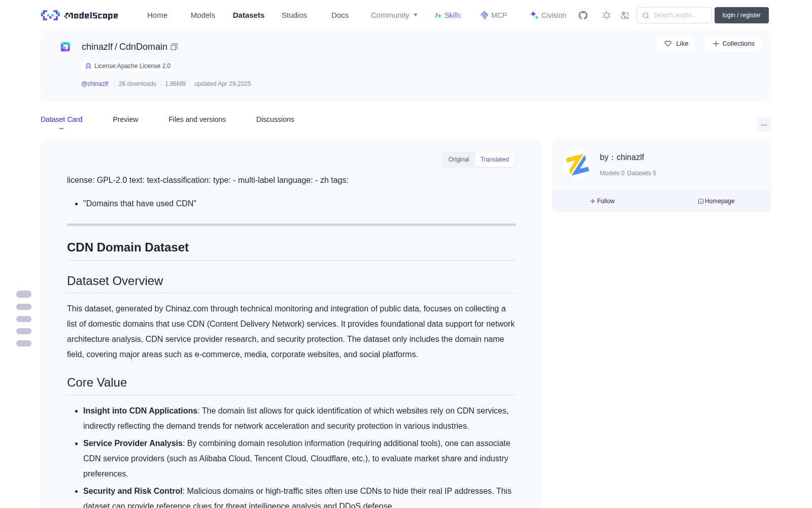Switch to the Preview tab
The image size is (812, 508).
pyautogui.click(x=125, y=119)
